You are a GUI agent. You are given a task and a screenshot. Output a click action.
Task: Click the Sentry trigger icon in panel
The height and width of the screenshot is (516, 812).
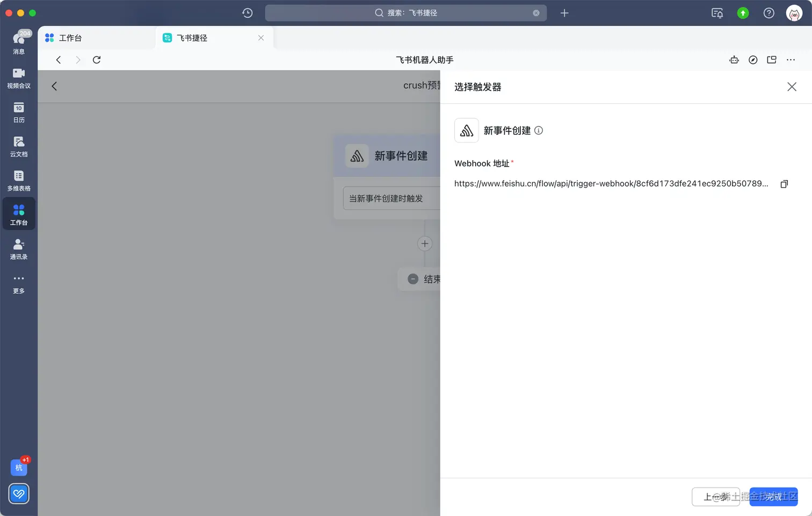pos(467,130)
